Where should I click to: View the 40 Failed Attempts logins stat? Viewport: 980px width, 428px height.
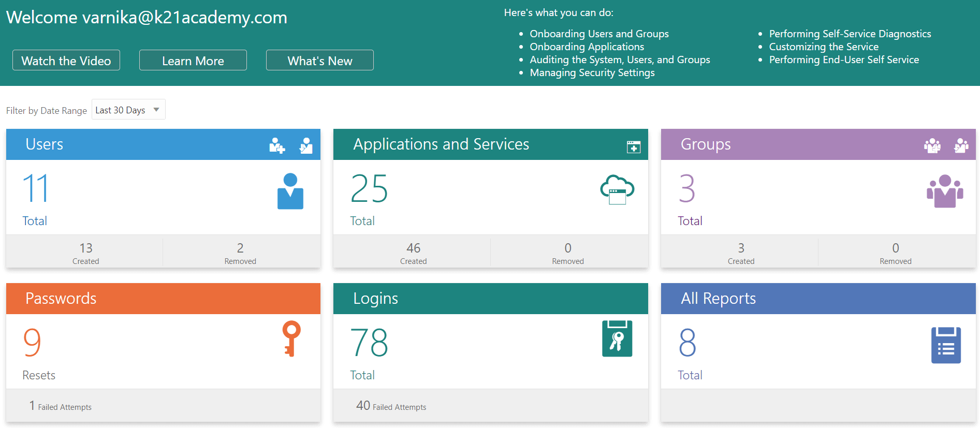(x=391, y=406)
